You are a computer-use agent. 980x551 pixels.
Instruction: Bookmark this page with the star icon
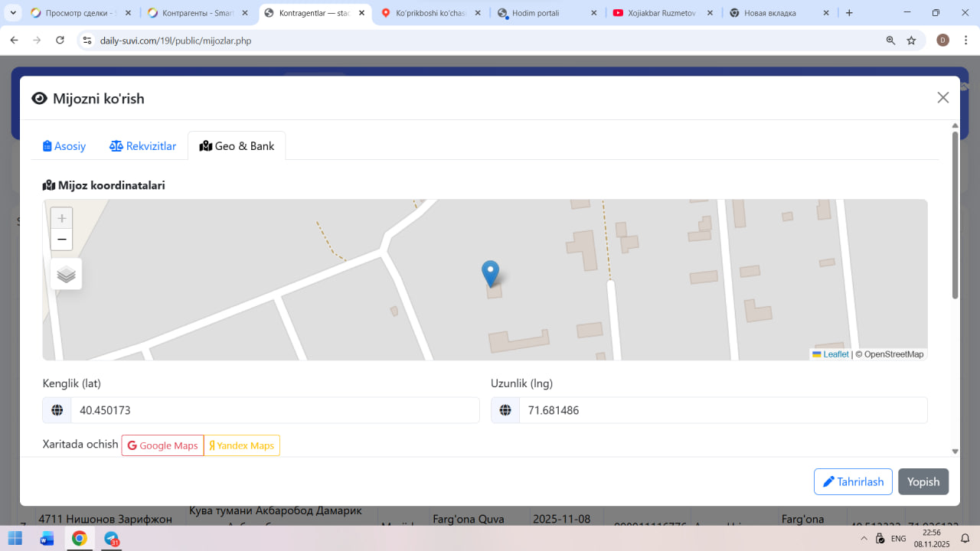(x=911, y=41)
